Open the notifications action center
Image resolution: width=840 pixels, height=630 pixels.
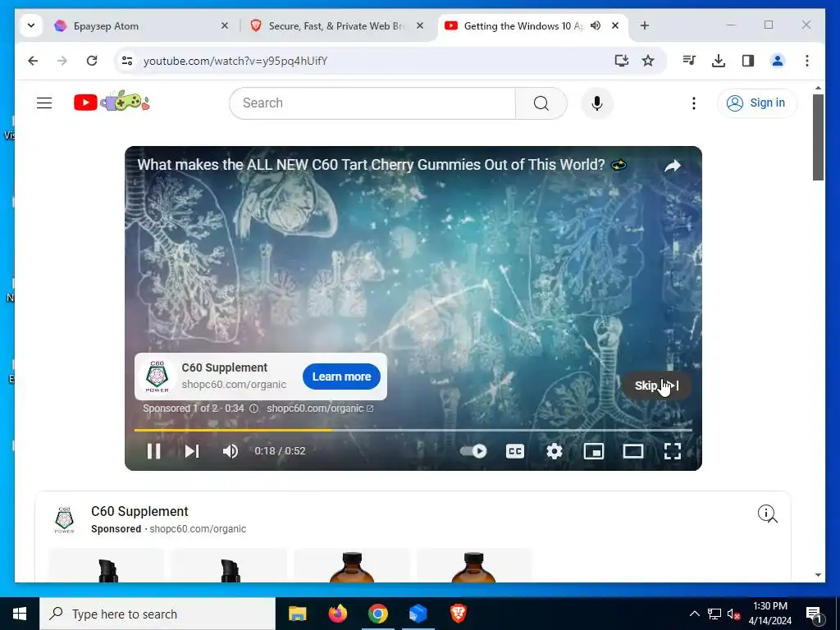[x=814, y=614]
